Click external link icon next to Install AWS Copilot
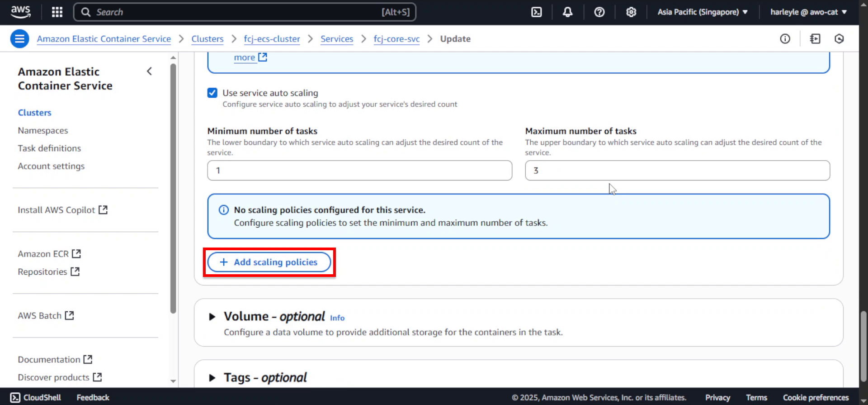This screenshot has height=405, width=868. point(103,210)
